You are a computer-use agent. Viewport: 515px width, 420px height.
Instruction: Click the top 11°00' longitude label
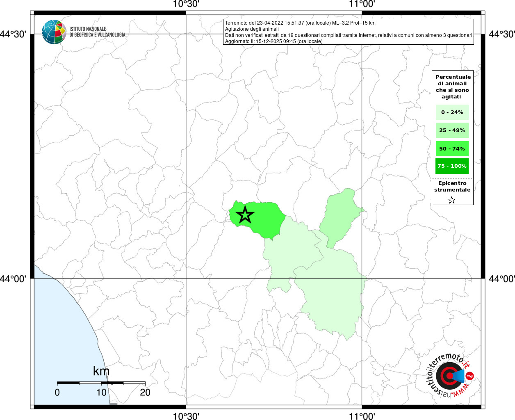[362, 4]
